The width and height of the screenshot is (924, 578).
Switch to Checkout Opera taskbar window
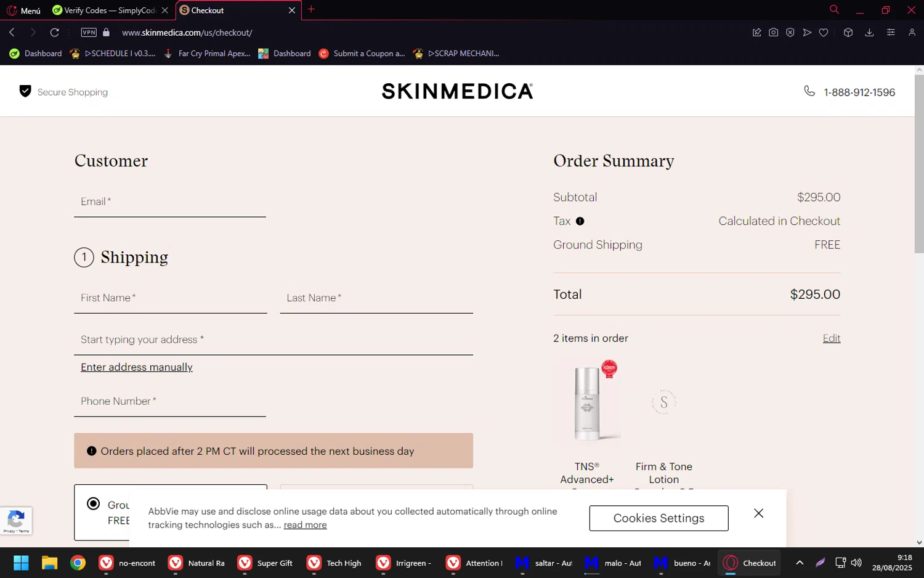point(750,563)
